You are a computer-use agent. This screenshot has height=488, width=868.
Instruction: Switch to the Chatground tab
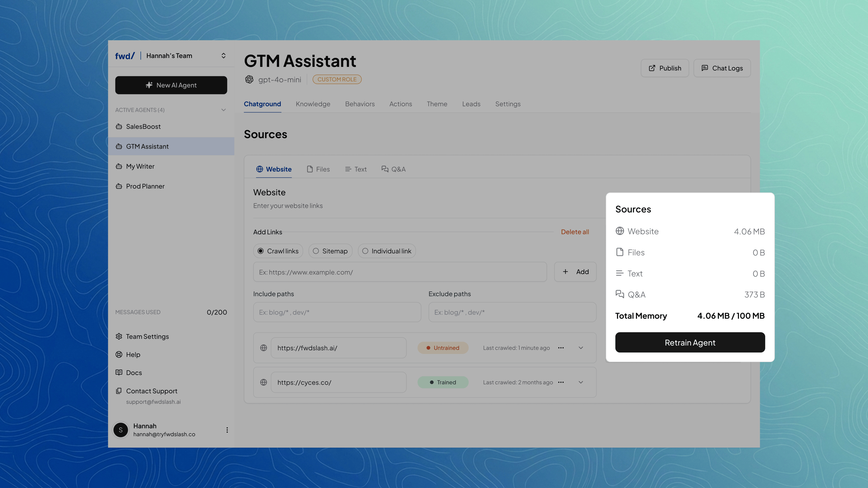pos(263,104)
